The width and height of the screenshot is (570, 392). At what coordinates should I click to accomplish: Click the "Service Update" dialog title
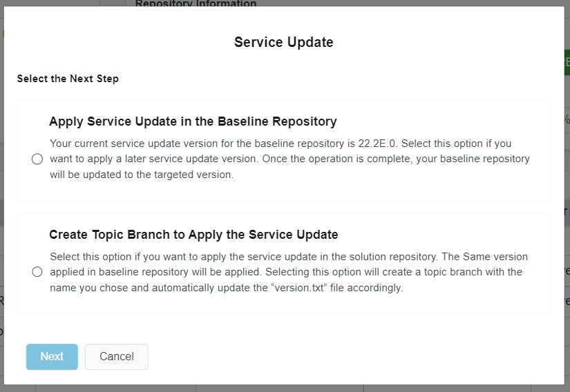click(x=284, y=43)
